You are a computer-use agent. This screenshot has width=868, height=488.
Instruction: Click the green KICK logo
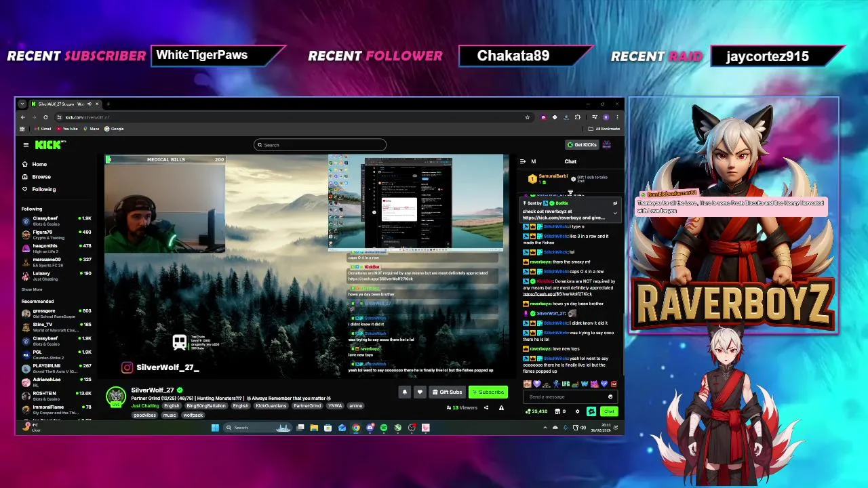(50, 144)
